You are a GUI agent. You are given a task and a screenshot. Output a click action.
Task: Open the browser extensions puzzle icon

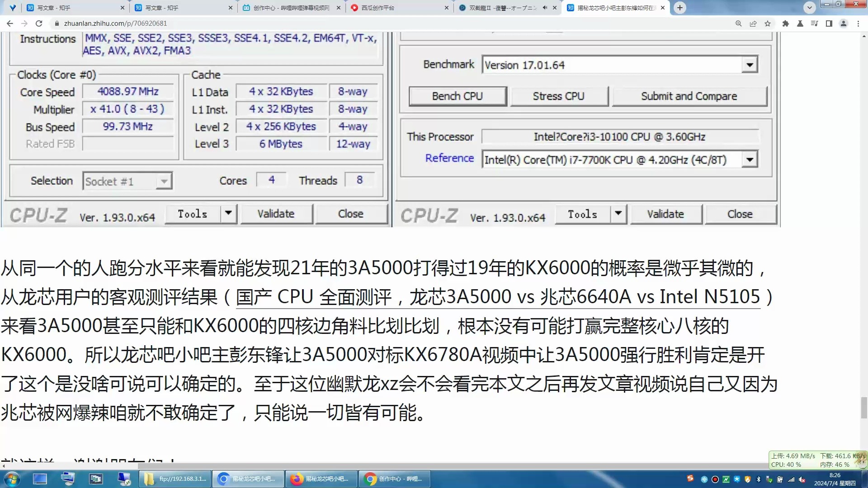pos(786,23)
